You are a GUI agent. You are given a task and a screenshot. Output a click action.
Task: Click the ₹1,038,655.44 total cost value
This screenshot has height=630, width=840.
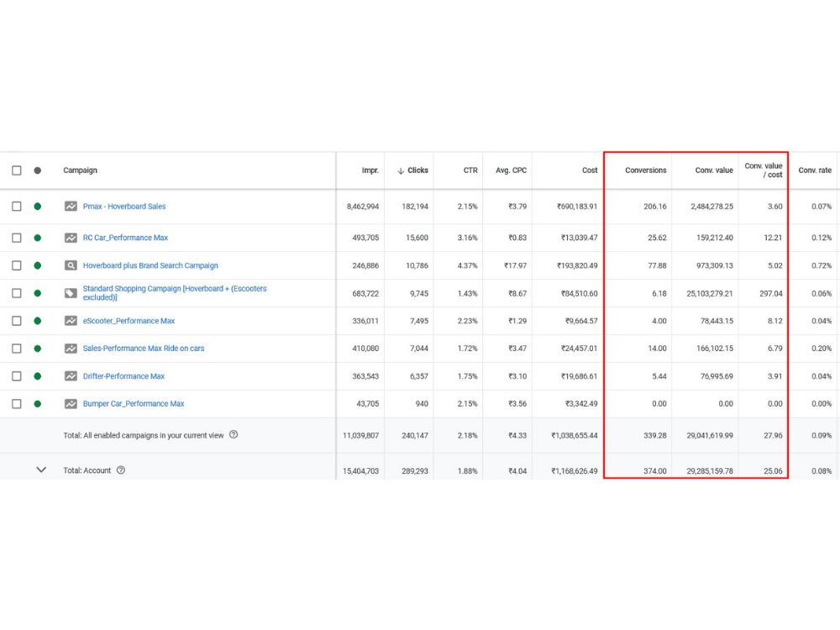pyautogui.click(x=575, y=435)
